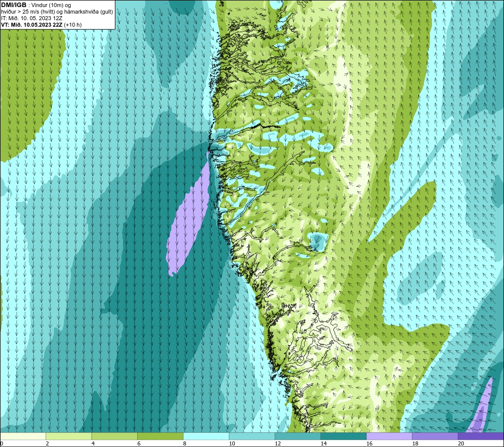Click the scale label '20'
The image size is (504, 447).
pos(461,443)
